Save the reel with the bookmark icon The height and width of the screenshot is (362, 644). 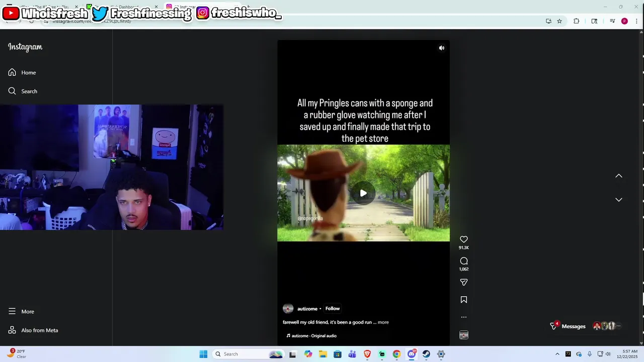click(464, 300)
